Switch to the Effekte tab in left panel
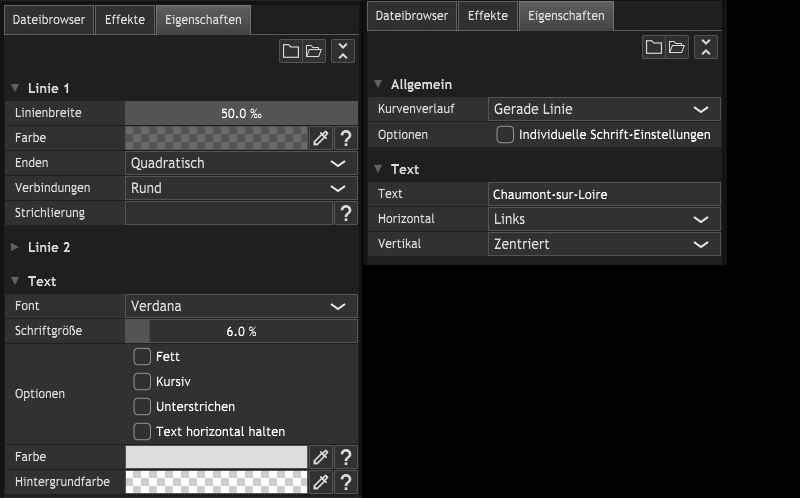Screen dimensions: 800x498 tap(125, 20)
